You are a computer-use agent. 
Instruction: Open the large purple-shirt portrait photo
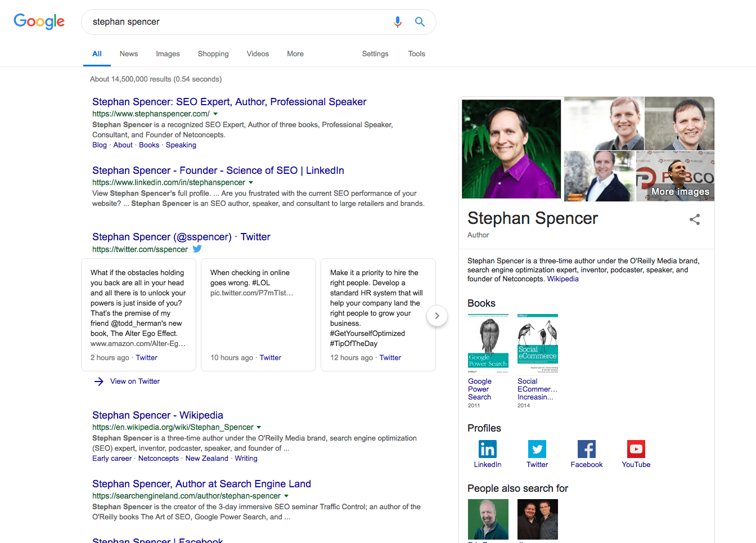[x=511, y=149]
